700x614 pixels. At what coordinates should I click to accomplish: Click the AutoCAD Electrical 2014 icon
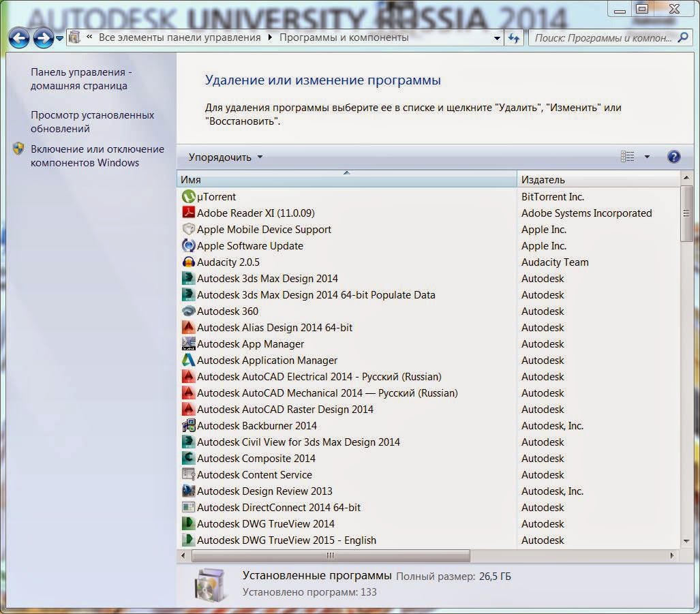pos(188,377)
